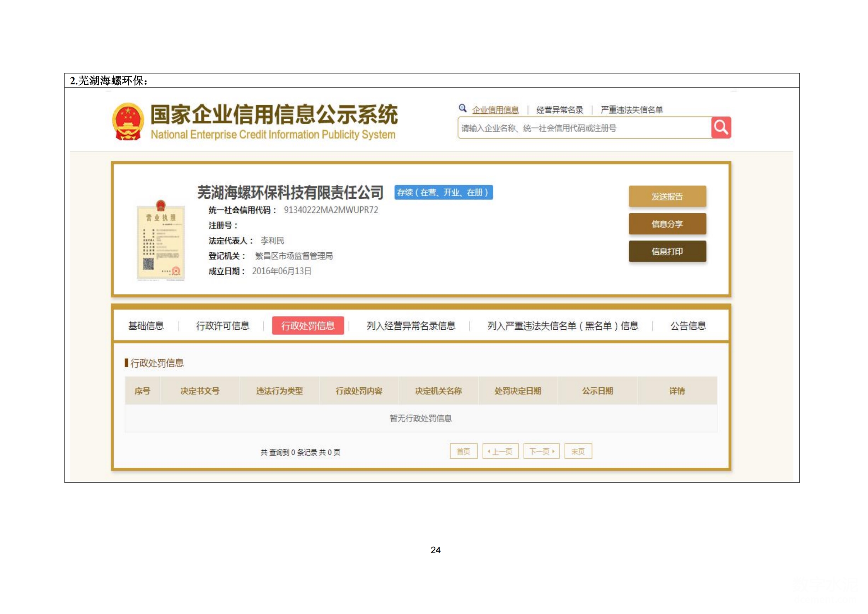Image resolution: width=868 pixels, height=614 pixels.
Task: Click the red search magnifier button
Action: click(720, 127)
